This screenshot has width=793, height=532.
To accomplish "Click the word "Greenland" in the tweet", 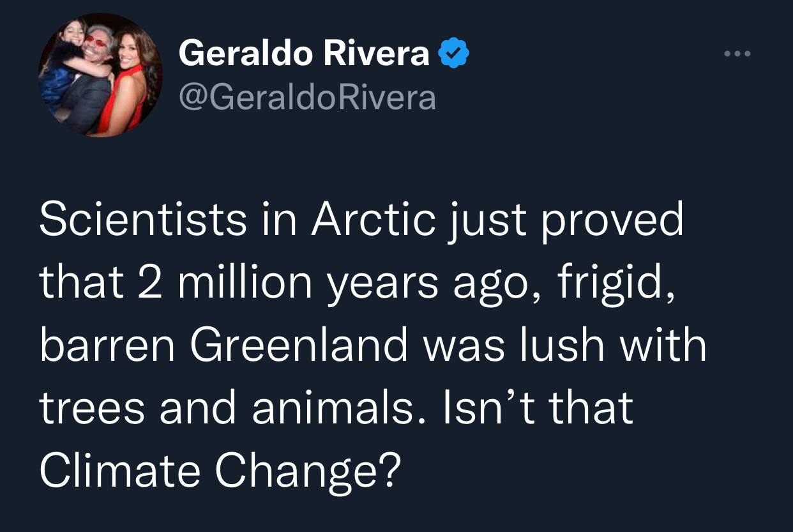I will 298,345.
